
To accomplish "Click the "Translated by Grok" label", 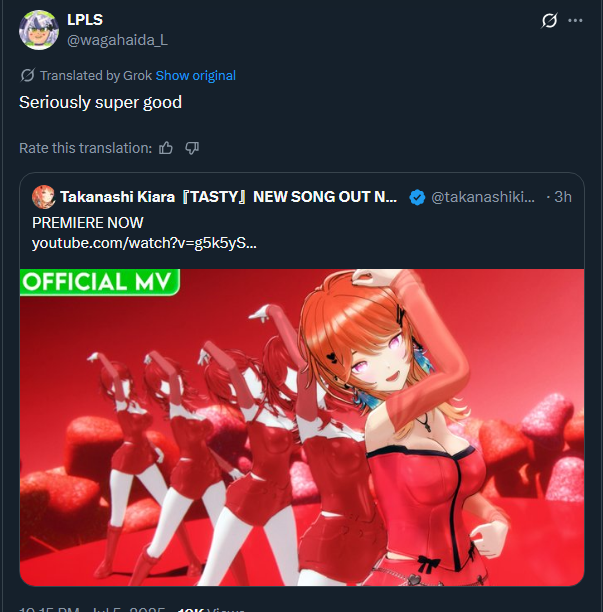I will tap(96, 75).
